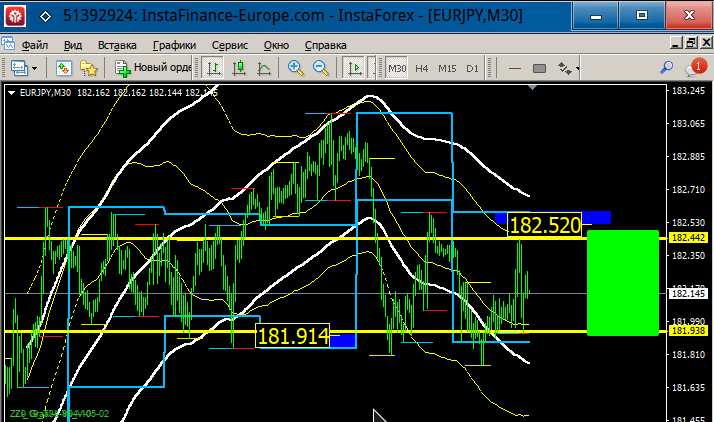Click the search magnifier icon
The image size is (714, 422).
pyautogui.click(x=666, y=68)
